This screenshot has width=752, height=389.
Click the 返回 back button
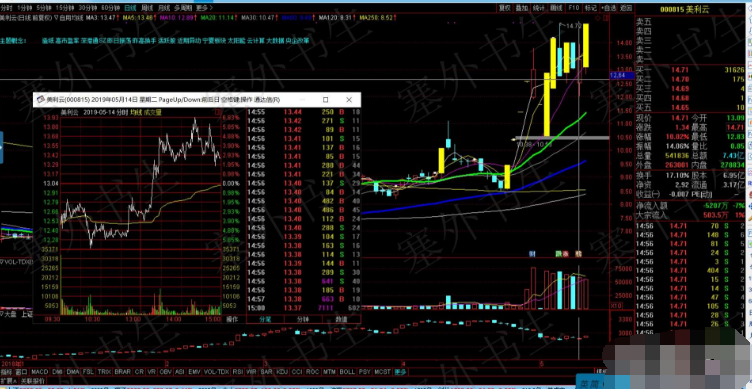pos(626,8)
